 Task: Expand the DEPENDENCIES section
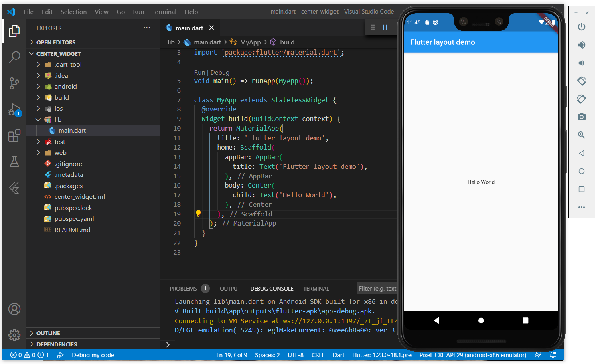(x=93, y=344)
